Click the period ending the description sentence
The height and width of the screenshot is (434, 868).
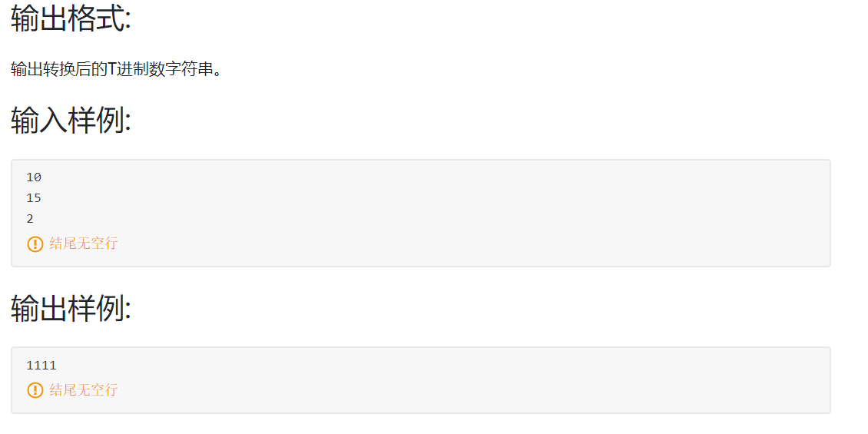pos(217,72)
